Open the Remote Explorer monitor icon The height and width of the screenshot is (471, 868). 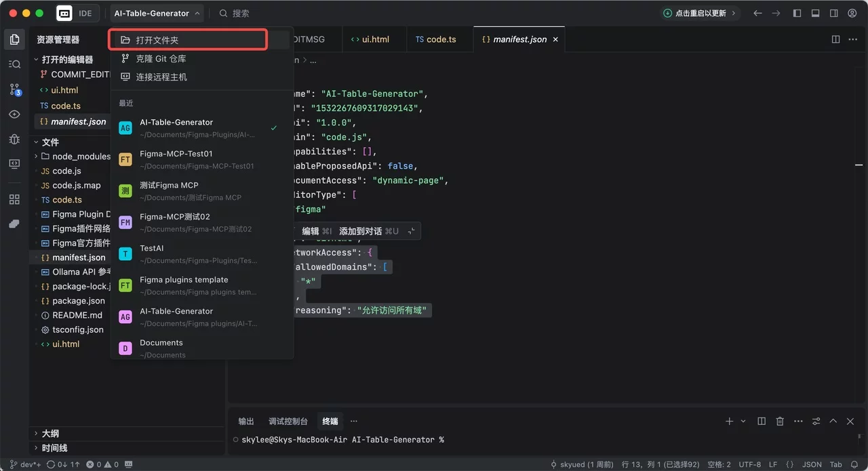[14, 164]
